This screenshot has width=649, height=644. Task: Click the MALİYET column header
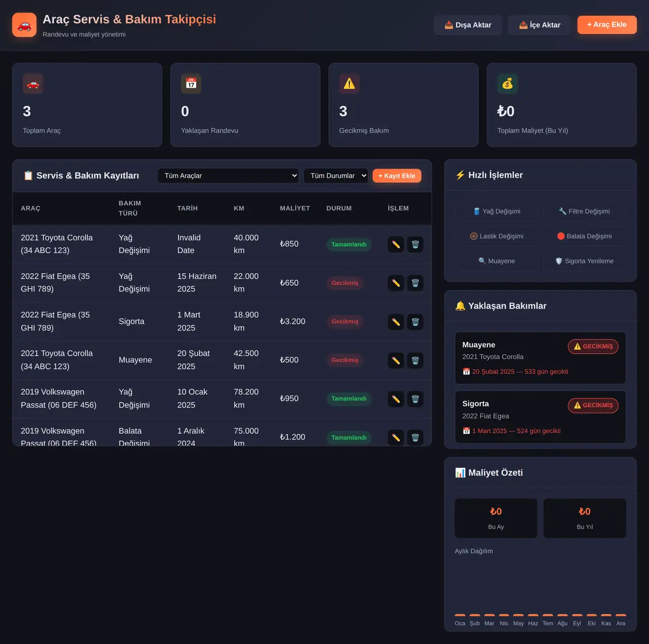coord(295,208)
